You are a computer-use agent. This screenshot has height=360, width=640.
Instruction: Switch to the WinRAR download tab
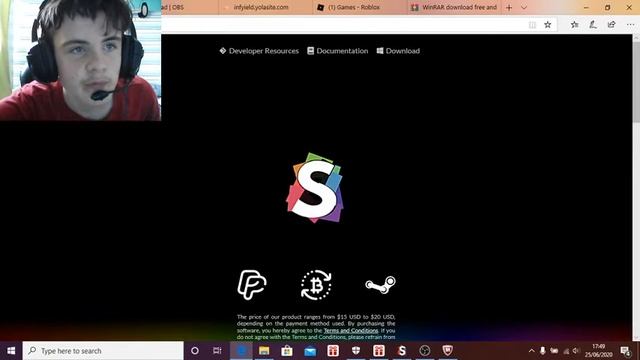click(x=455, y=7)
